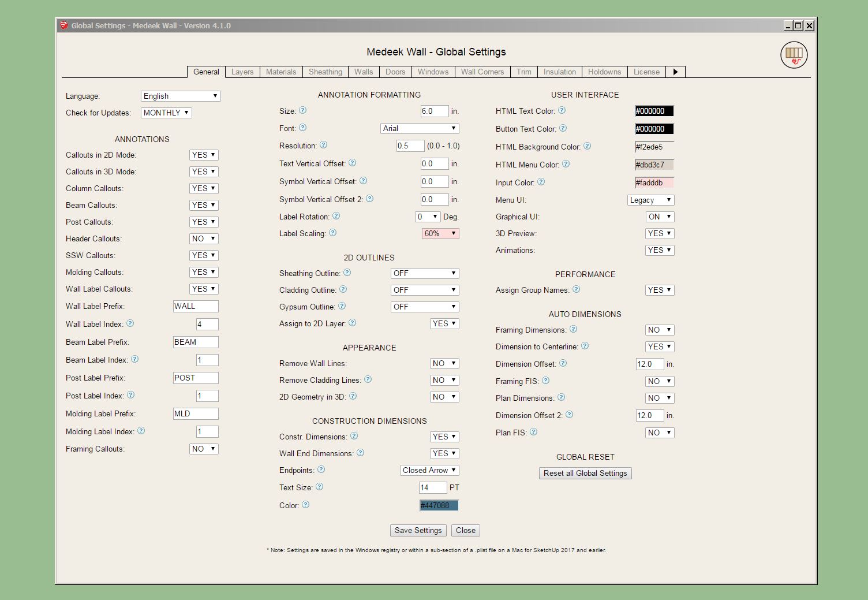
Task: Click help icon next to Beam Label Index
Action: tap(134, 359)
